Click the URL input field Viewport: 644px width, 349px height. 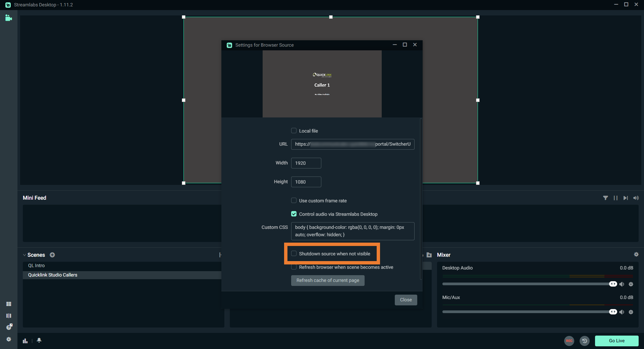353,144
